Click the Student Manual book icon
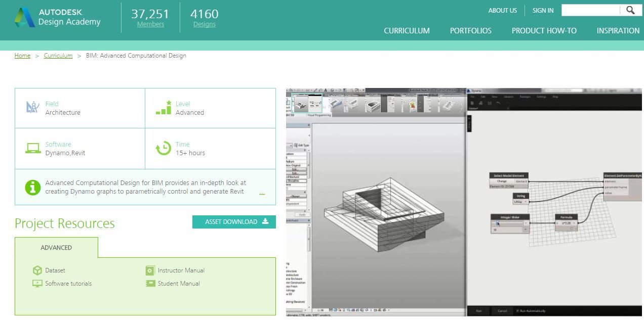 (150, 284)
